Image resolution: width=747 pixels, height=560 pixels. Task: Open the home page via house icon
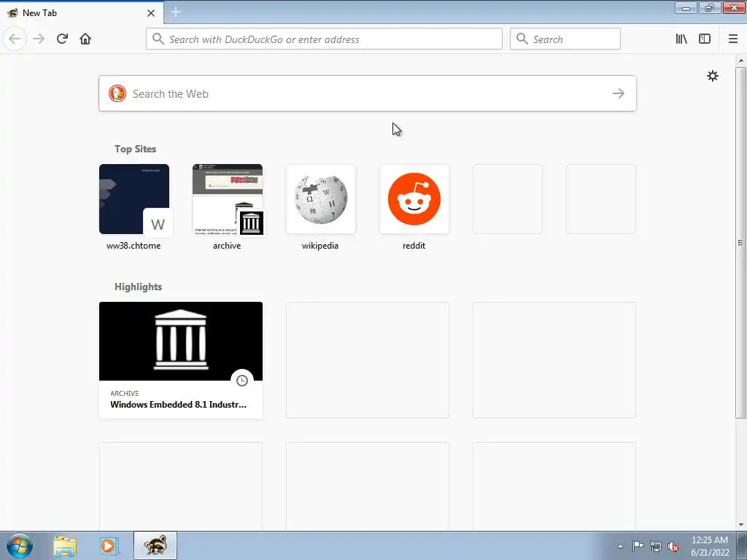tap(85, 39)
